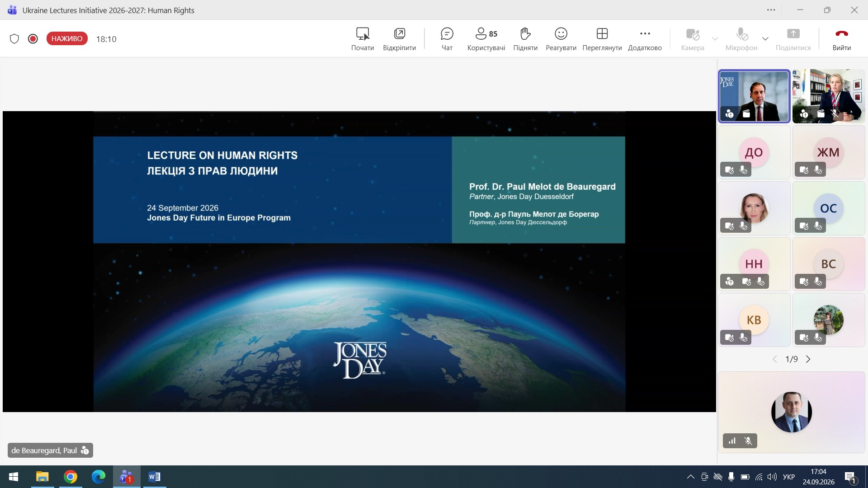Click camera-off icon on ОС tile
Screen dimensions: 868x488
pyautogui.click(x=804, y=226)
